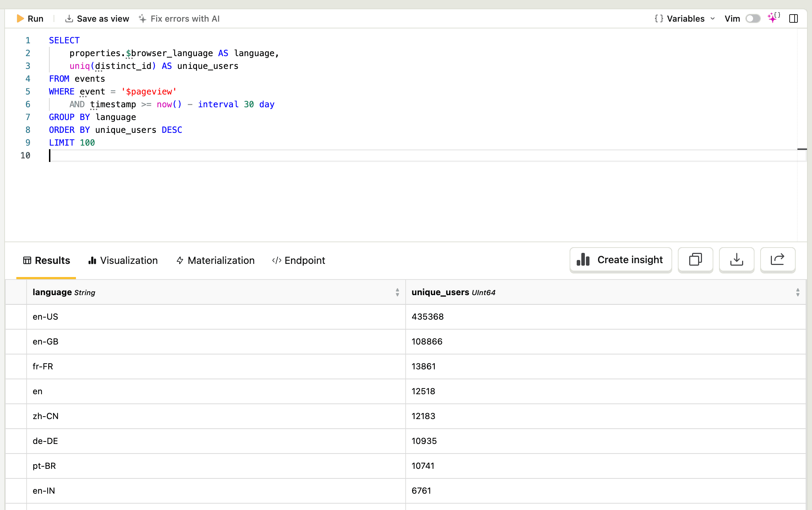The image size is (812, 510).
Task: Click the download results icon
Action: pyautogui.click(x=736, y=260)
